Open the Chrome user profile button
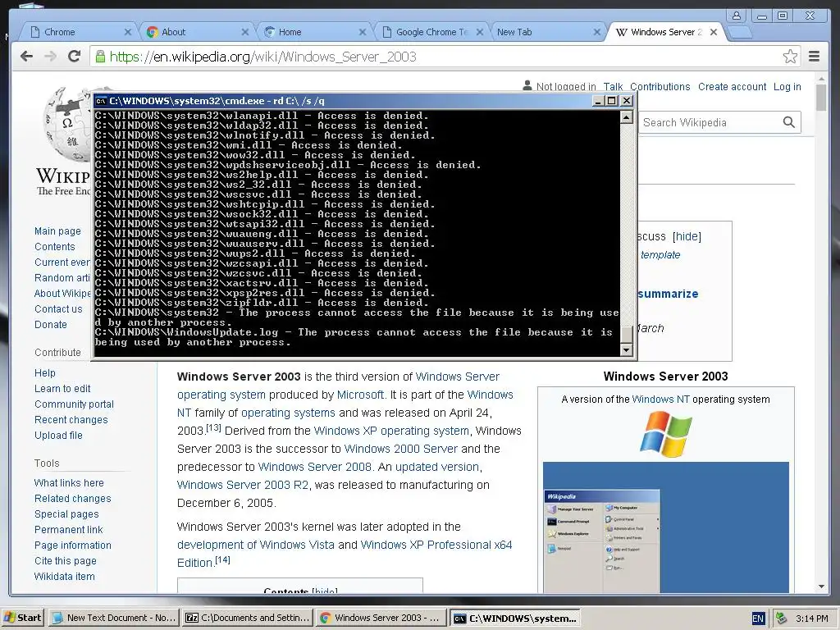This screenshot has width=840, height=630. [737, 16]
